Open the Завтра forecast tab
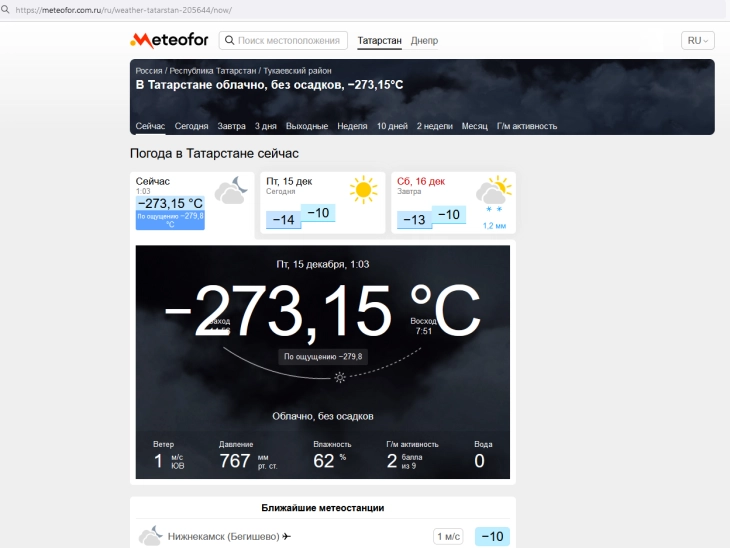 tap(231, 126)
